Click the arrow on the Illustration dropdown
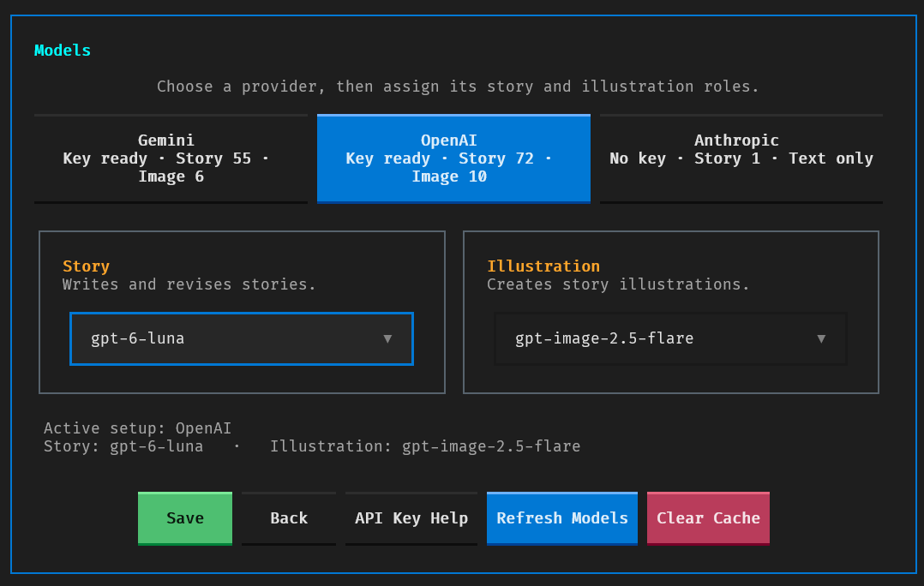The height and width of the screenshot is (586, 924). pyautogui.click(x=821, y=338)
